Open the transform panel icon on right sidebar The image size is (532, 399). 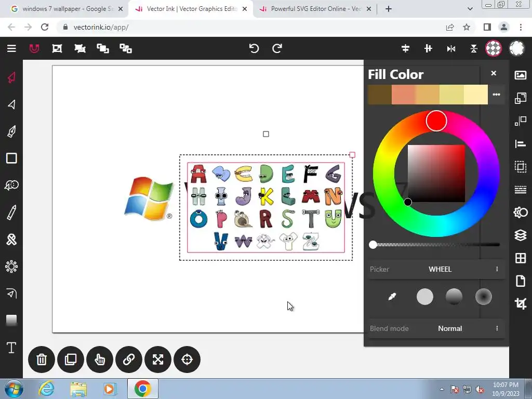[x=521, y=98]
